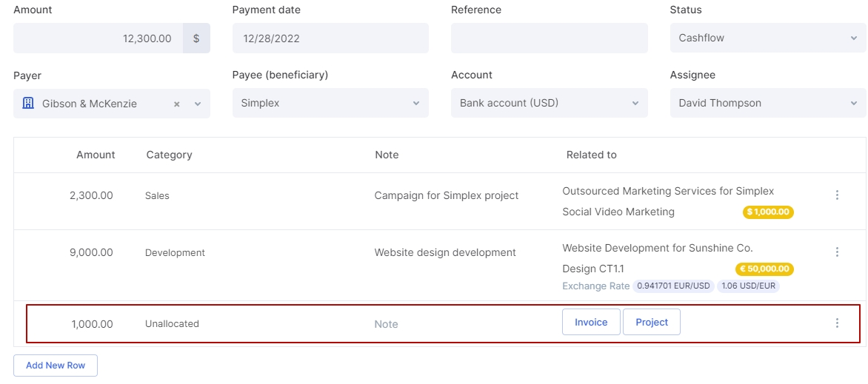The image size is (868, 384).
Task: Clear the Gibson & McKenzie payer selection
Action: 177,104
